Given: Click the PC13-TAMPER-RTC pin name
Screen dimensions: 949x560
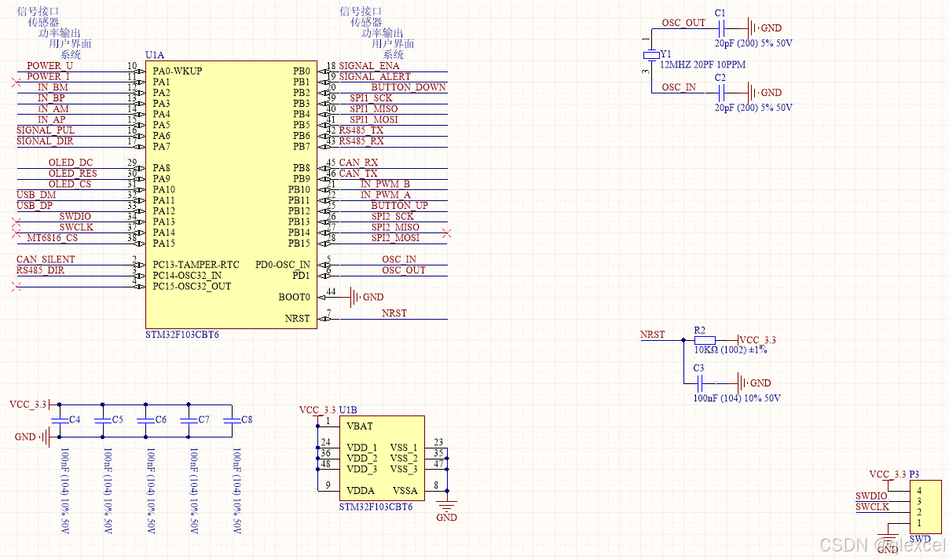Looking at the screenshot, I should pyautogui.click(x=196, y=265).
